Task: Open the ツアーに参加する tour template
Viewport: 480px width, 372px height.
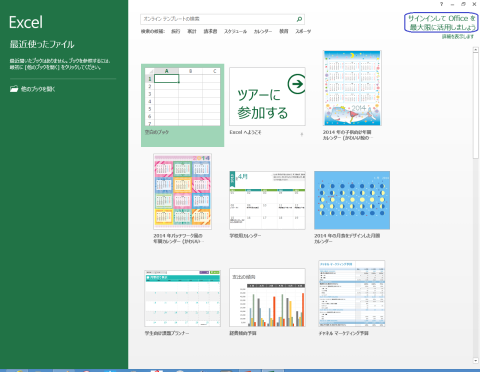Action: click(x=267, y=96)
